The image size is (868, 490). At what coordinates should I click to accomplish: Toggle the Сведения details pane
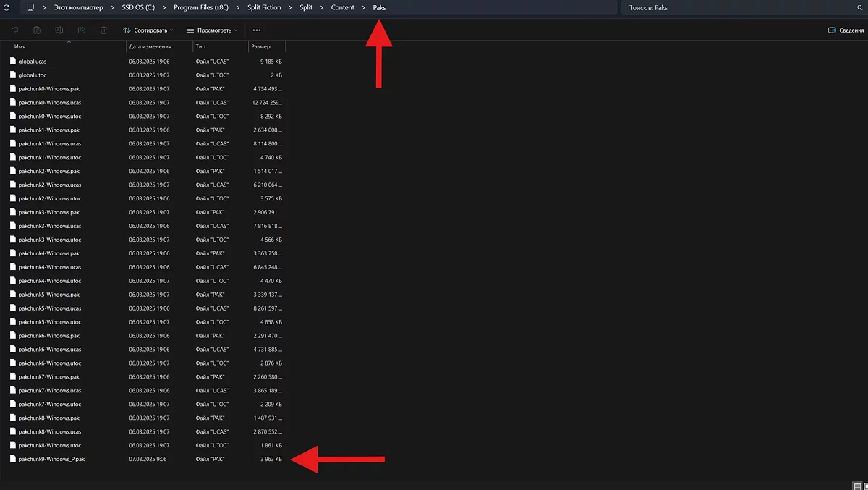(846, 30)
